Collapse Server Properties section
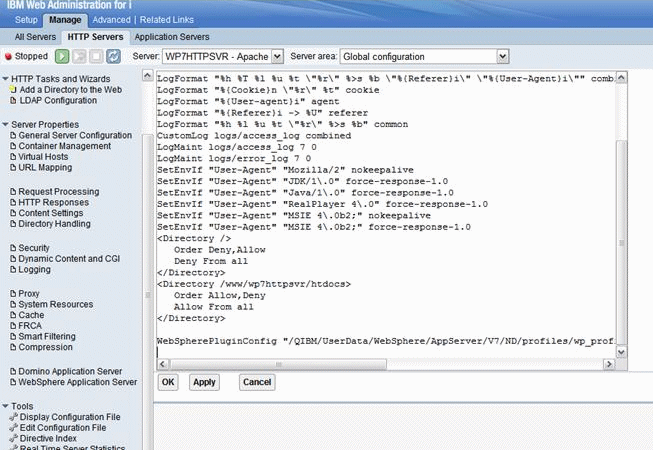 pos(5,124)
